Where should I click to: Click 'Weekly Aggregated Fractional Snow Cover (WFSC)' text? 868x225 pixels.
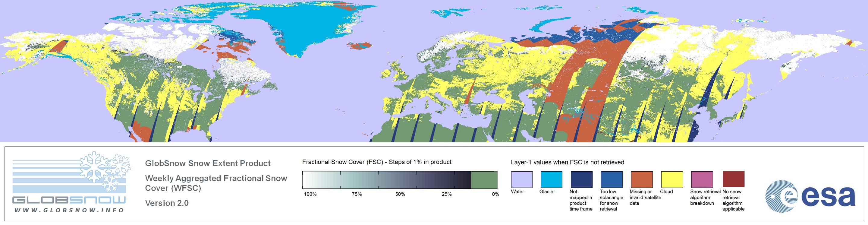coord(216,183)
